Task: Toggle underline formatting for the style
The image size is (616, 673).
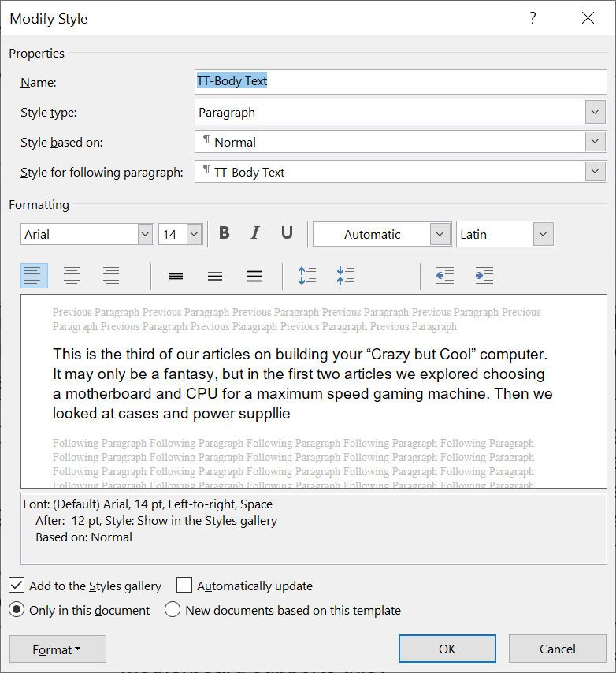Action: coord(287,233)
